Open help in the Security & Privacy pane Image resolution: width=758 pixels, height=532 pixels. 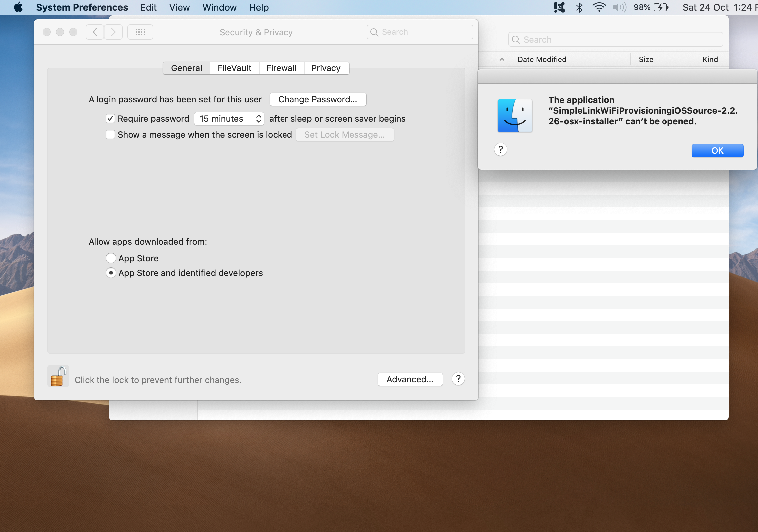click(458, 379)
